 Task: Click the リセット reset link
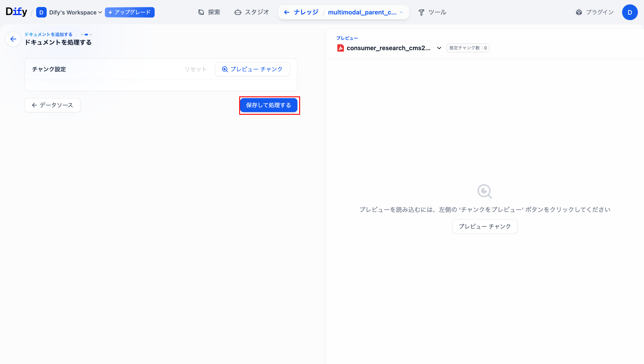tap(195, 69)
